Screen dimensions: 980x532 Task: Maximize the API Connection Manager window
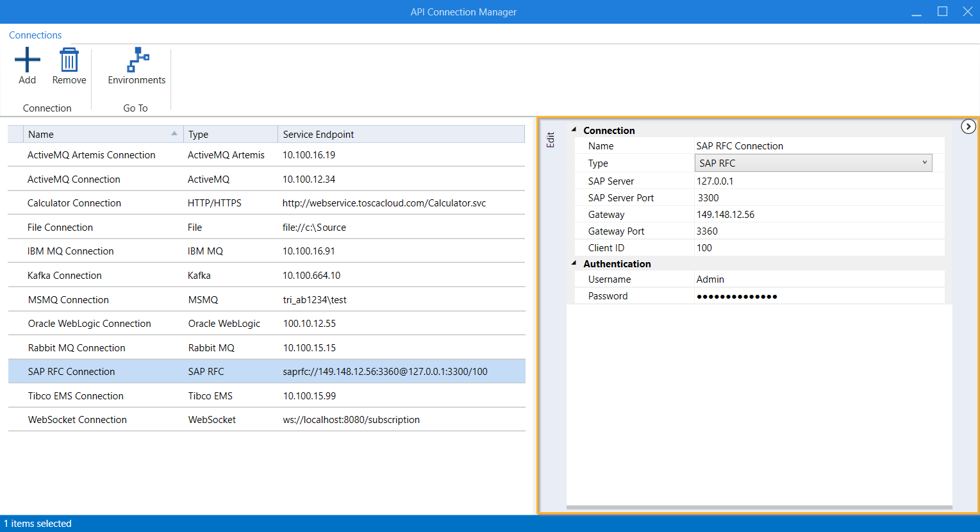click(942, 12)
